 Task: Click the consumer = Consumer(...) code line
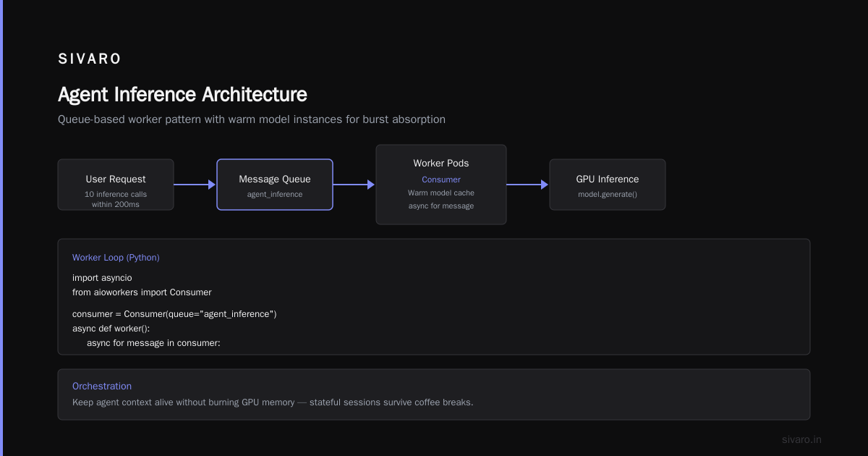click(x=174, y=314)
